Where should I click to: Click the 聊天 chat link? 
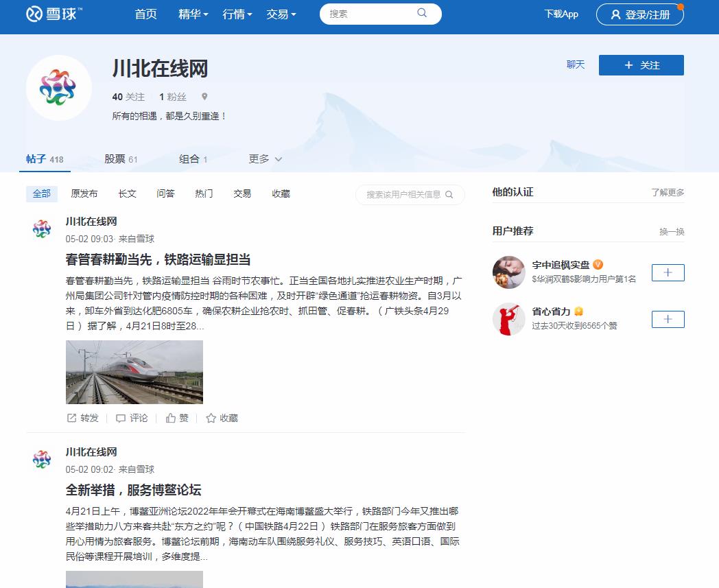click(x=576, y=64)
